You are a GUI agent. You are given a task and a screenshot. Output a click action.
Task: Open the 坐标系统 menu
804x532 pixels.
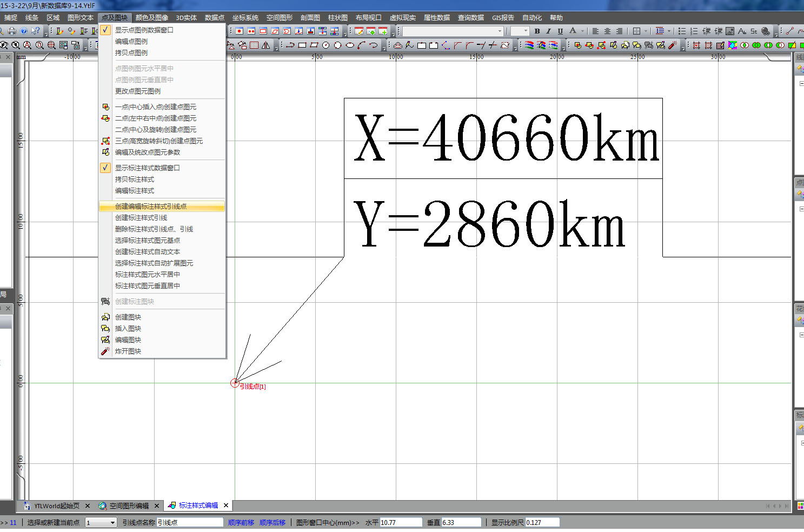[245, 18]
